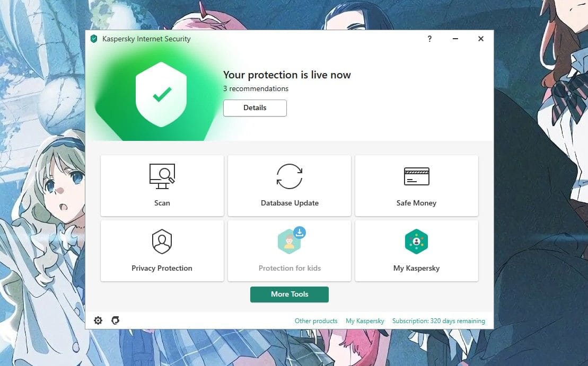Click the Database Update arrows icon
The height and width of the screenshot is (366, 588).
289,176
